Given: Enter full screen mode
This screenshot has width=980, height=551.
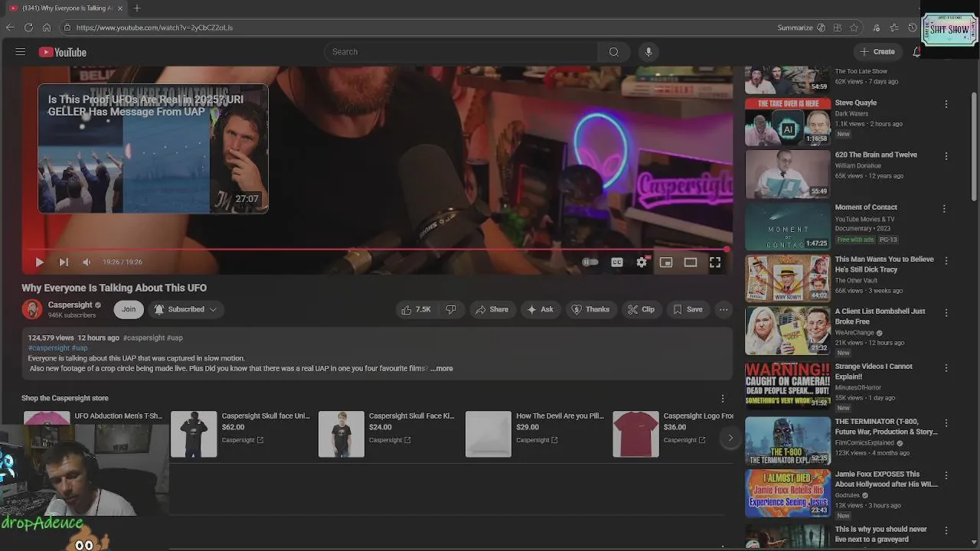Looking at the screenshot, I should pyautogui.click(x=715, y=262).
